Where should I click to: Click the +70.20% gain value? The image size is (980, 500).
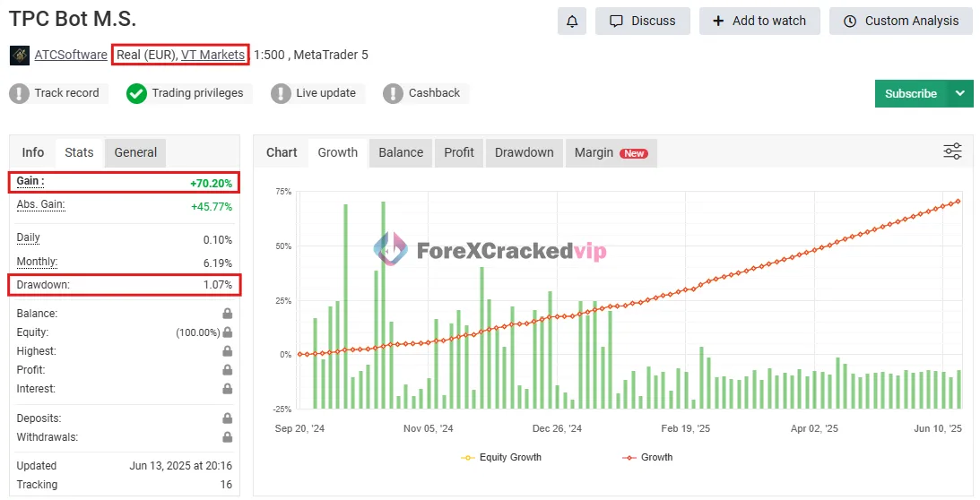tap(212, 183)
